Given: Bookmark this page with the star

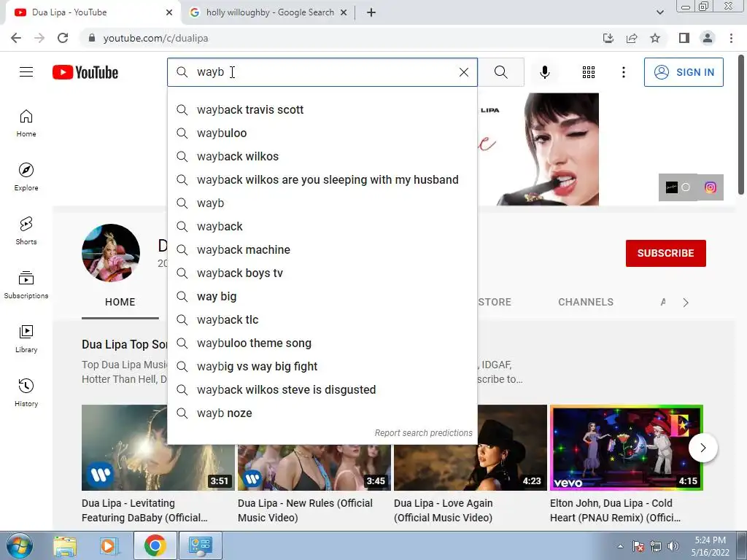Looking at the screenshot, I should coord(655,38).
